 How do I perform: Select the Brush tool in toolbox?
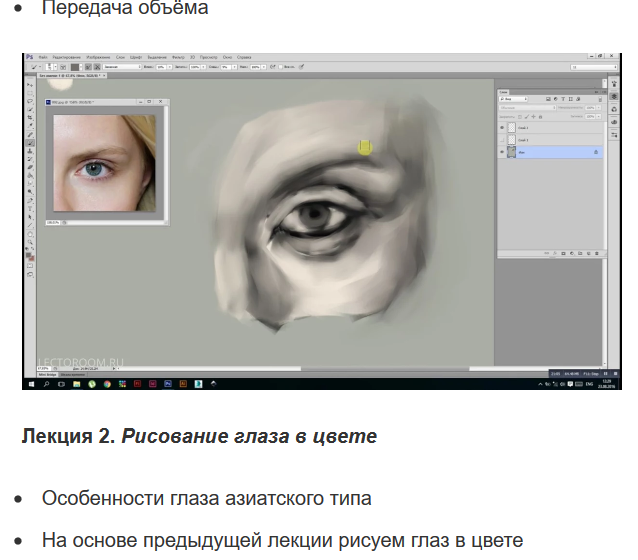[x=30, y=143]
